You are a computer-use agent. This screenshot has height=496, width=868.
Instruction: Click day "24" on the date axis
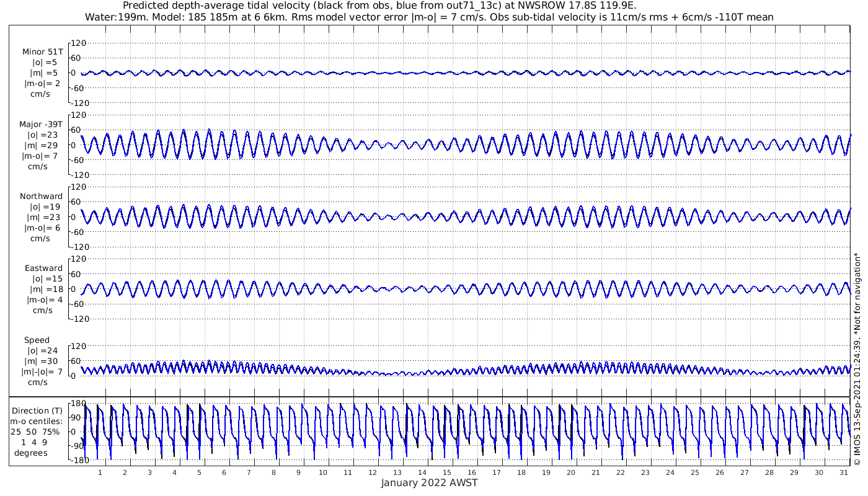pos(670,472)
